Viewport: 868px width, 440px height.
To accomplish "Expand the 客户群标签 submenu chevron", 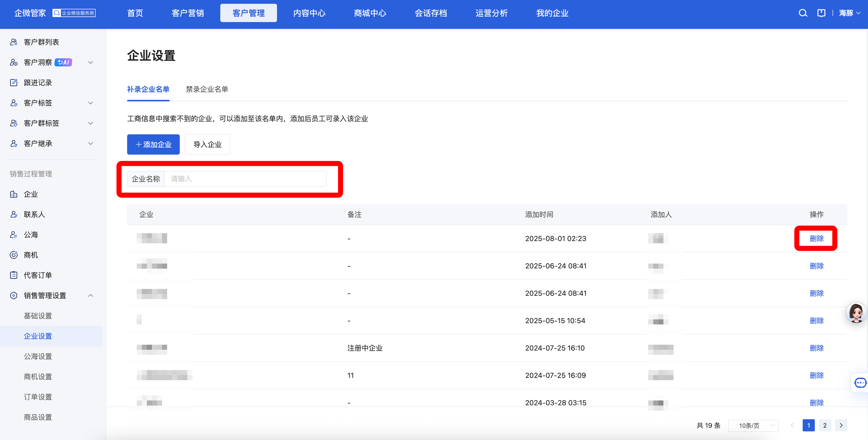I will (90, 123).
